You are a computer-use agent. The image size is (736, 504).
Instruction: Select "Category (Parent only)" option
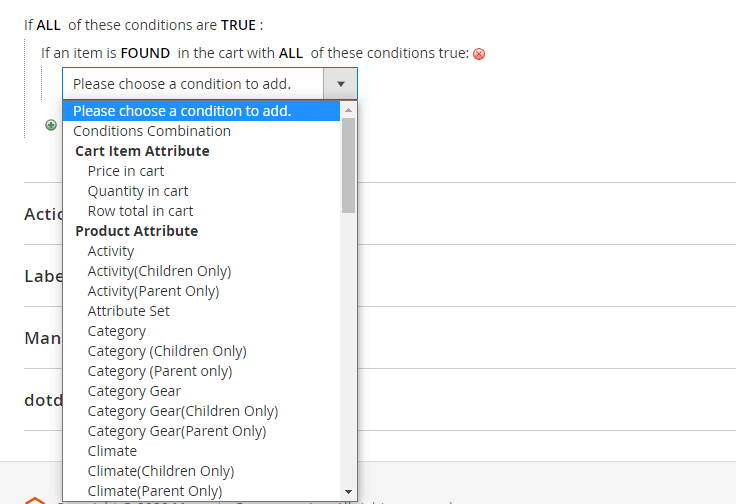pyautogui.click(x=160, y=371)
